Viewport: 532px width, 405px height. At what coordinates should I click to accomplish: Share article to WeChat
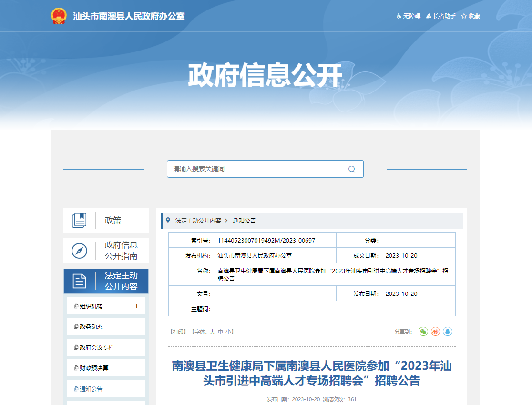[423, 331]
